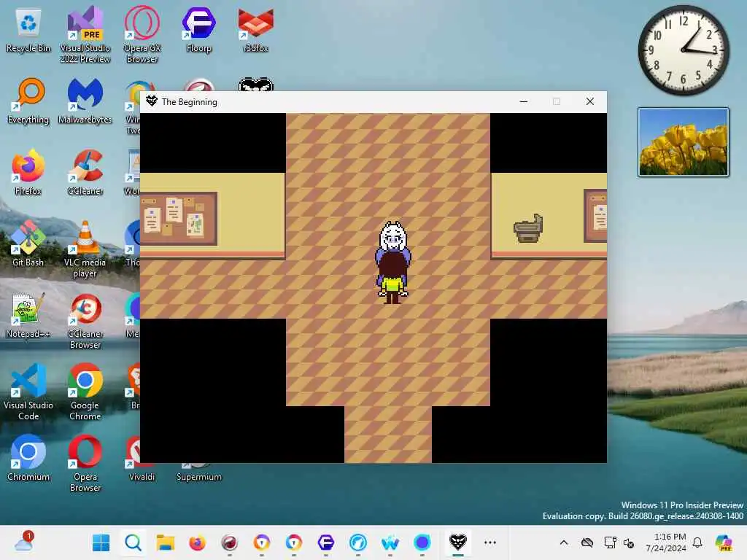Click the yellow tulips slideshow gadget
This screenshot has height=560, width=747.
click(683, 142)
